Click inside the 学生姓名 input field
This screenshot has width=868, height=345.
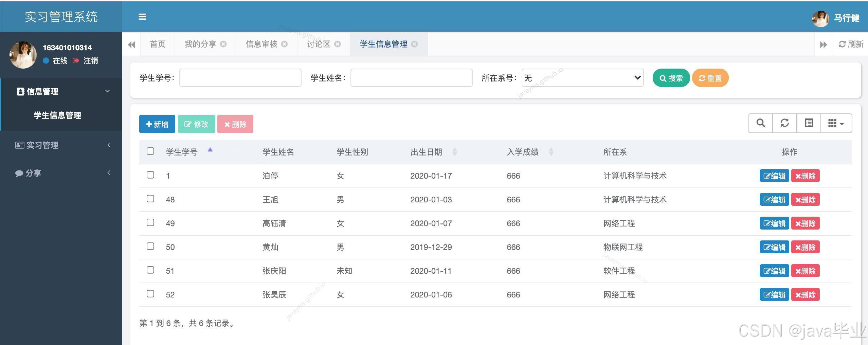(411, 77)
